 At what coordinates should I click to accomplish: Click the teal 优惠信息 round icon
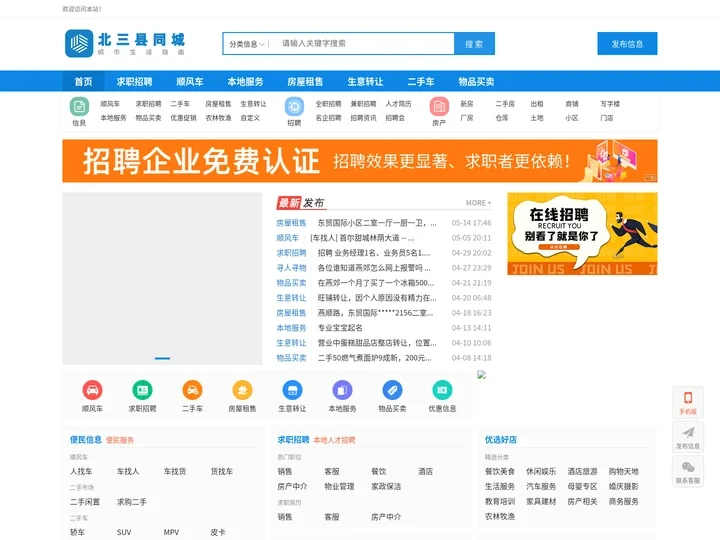pos(442,390)
